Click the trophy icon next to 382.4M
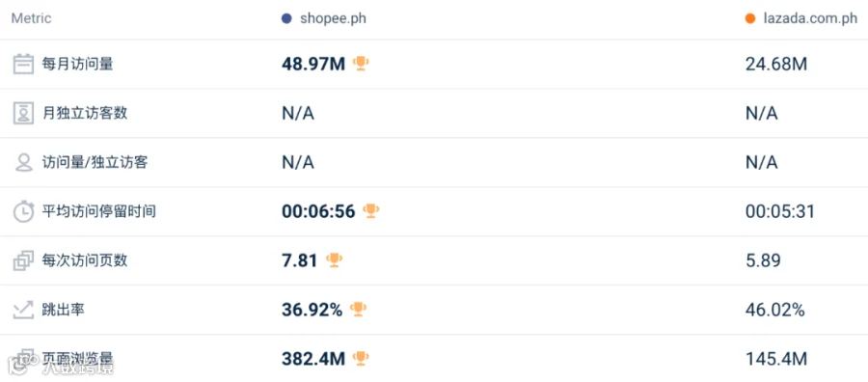 [361, 358]
